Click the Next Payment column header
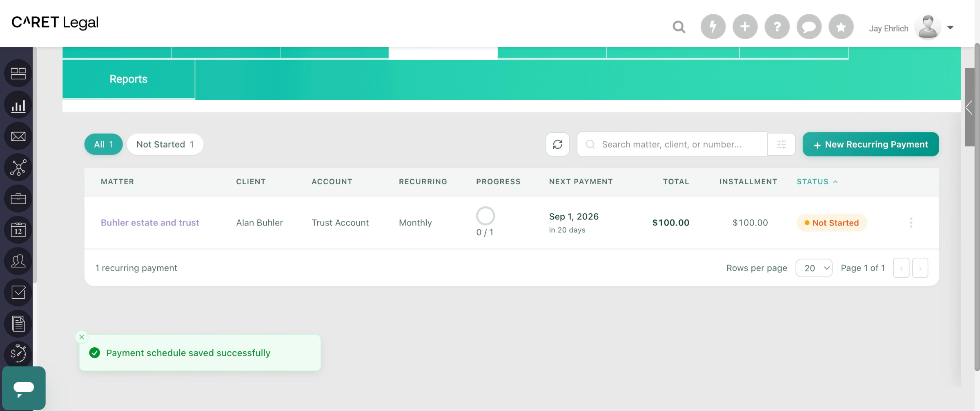The height and width of the screenshot is (411, 980). coord(581,182)
